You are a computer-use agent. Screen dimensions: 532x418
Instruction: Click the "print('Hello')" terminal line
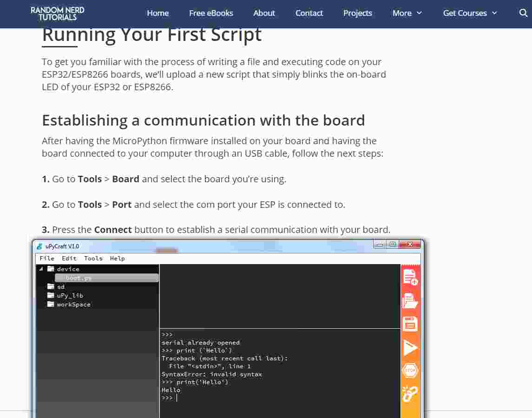click(195, 382)
